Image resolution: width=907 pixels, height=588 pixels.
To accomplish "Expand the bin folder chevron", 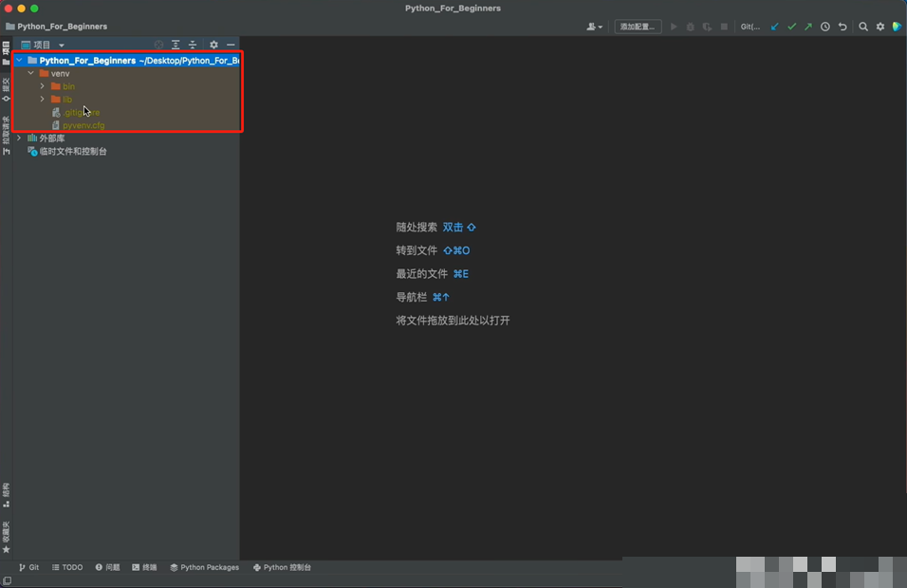I will click(x=43, y=86).
